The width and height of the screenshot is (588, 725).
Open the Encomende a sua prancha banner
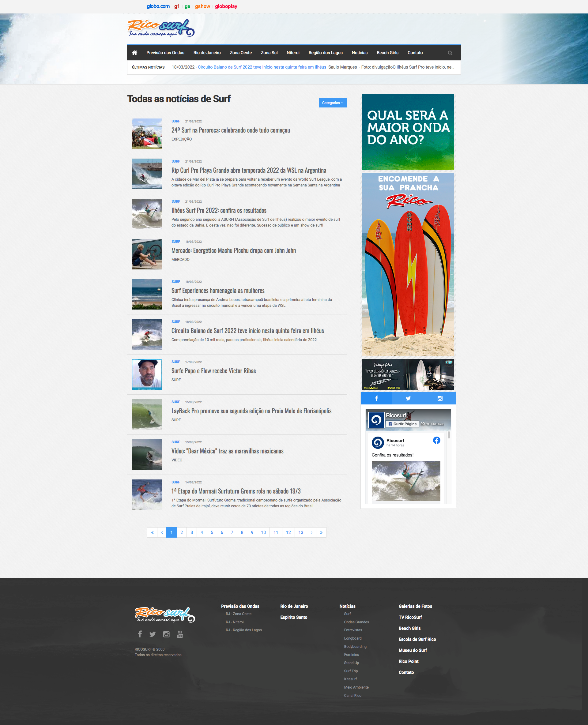(x=408, y=264)
